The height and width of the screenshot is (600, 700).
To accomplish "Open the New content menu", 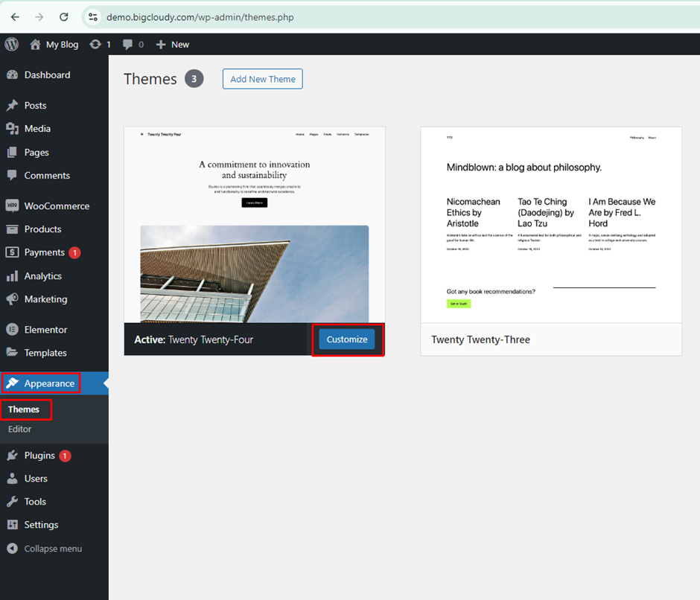I will coord(172,44).
